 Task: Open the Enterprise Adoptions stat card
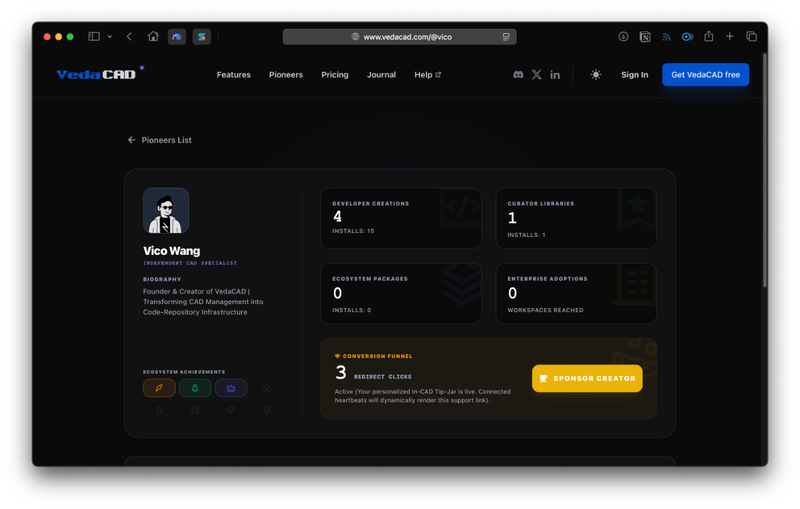[x=576, y=293]
